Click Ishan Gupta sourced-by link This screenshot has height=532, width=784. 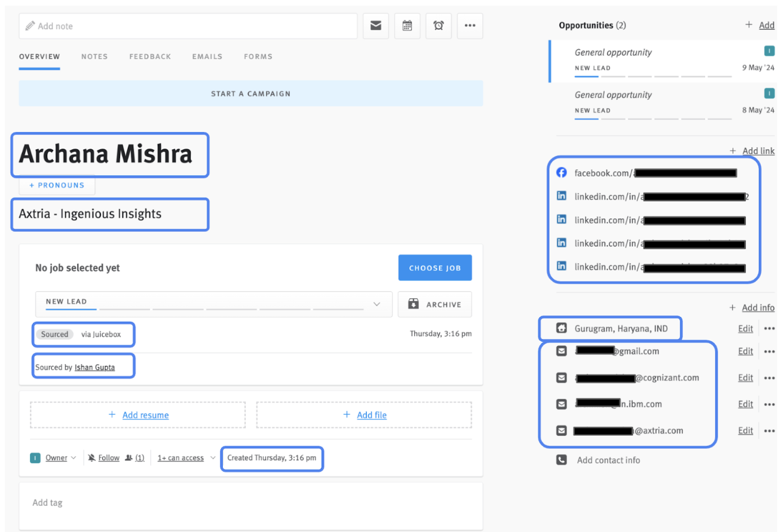pyautogui.click(x=94, y=367)
